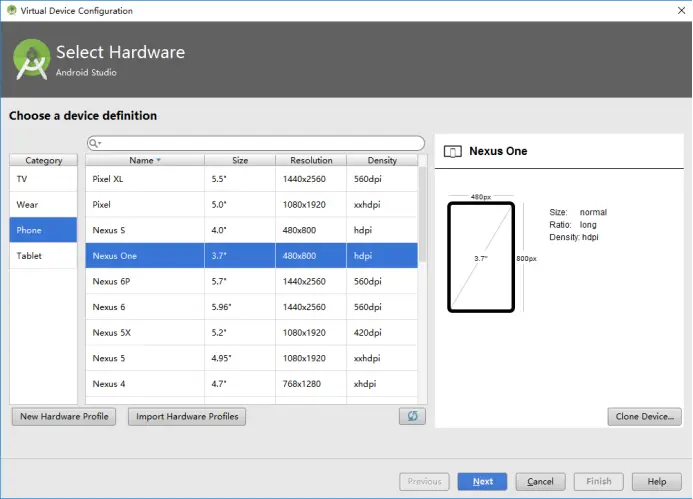The image size is (693, 499).
Task: Click the 420dpi density cell
Action: tap(382, 332)
